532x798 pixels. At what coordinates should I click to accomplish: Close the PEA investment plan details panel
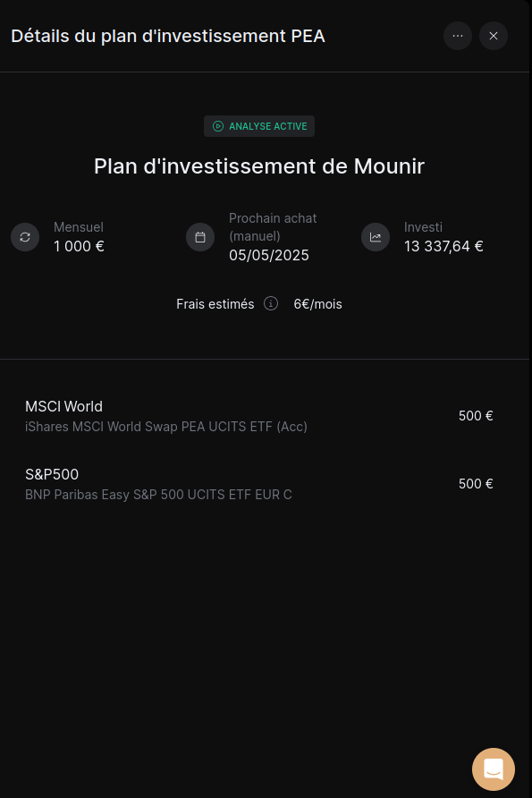click(x=494, y=36)
